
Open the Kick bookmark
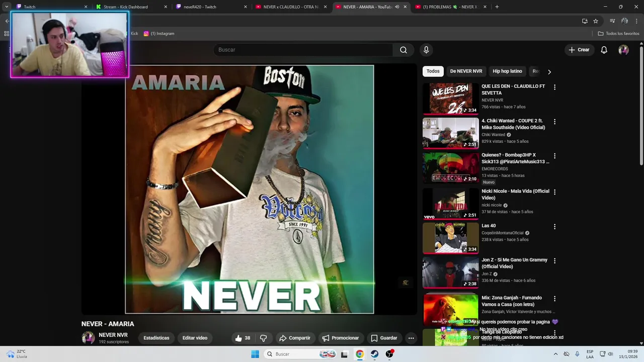(134, 34)
